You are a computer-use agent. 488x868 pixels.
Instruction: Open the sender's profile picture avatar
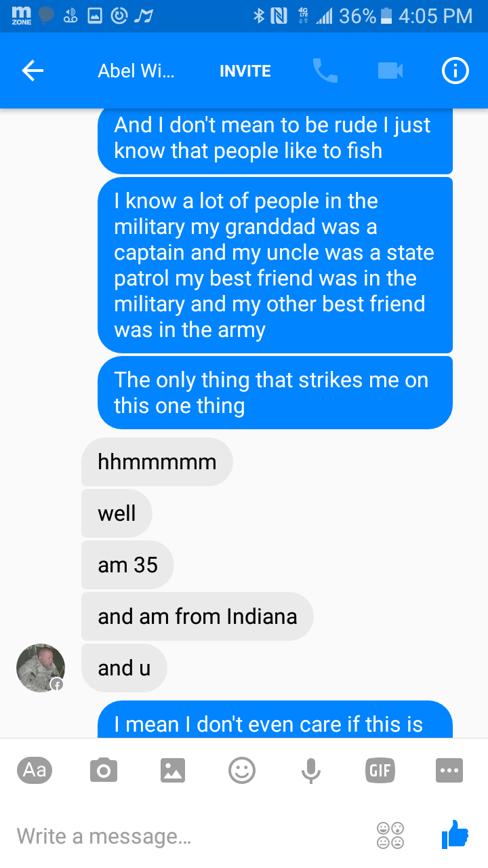tap(41, 668)
